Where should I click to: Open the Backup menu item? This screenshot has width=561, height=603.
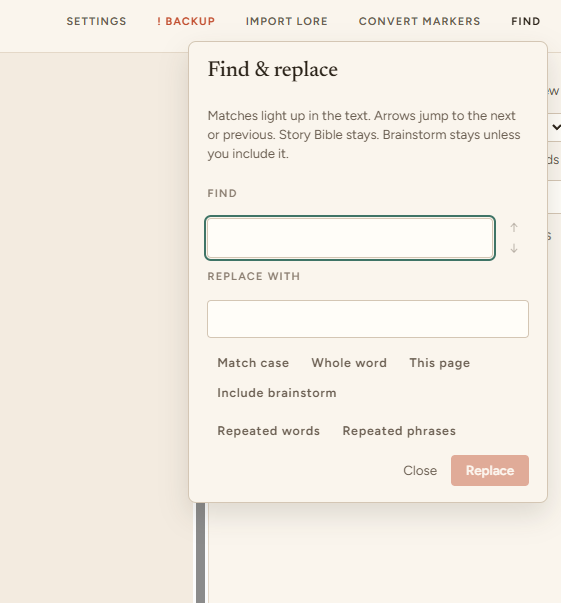pos(186,21)
